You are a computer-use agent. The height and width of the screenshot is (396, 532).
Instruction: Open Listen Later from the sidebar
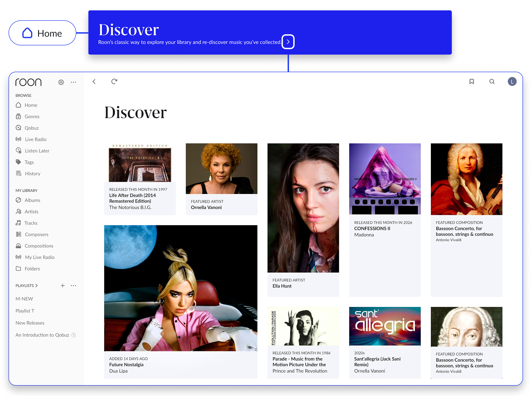pyautogui.click(x=37, y=151)
